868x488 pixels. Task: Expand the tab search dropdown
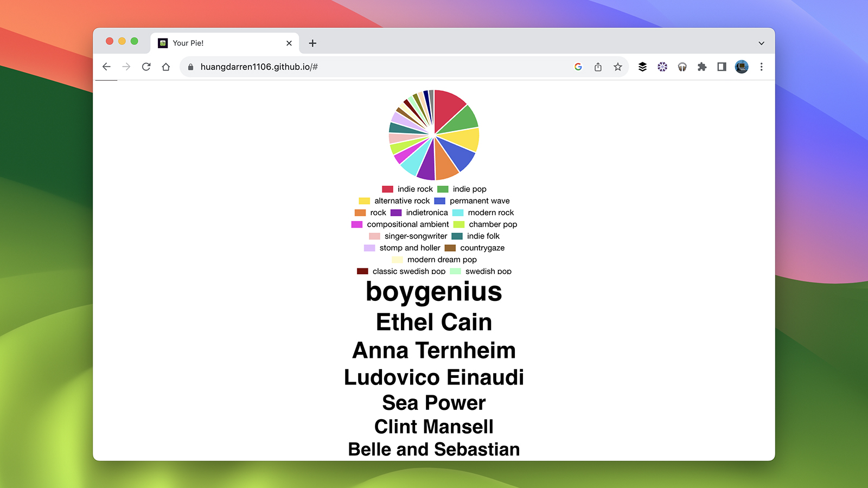point(761,43)
